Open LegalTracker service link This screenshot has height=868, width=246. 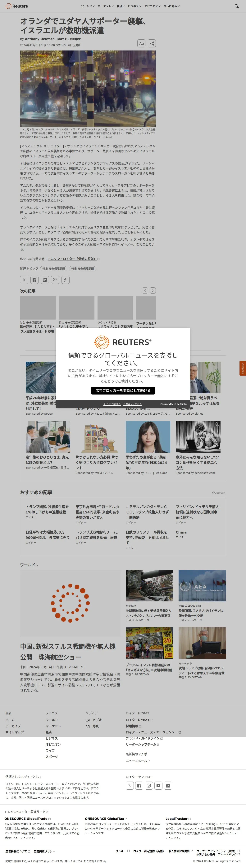(x=178, y=819)
